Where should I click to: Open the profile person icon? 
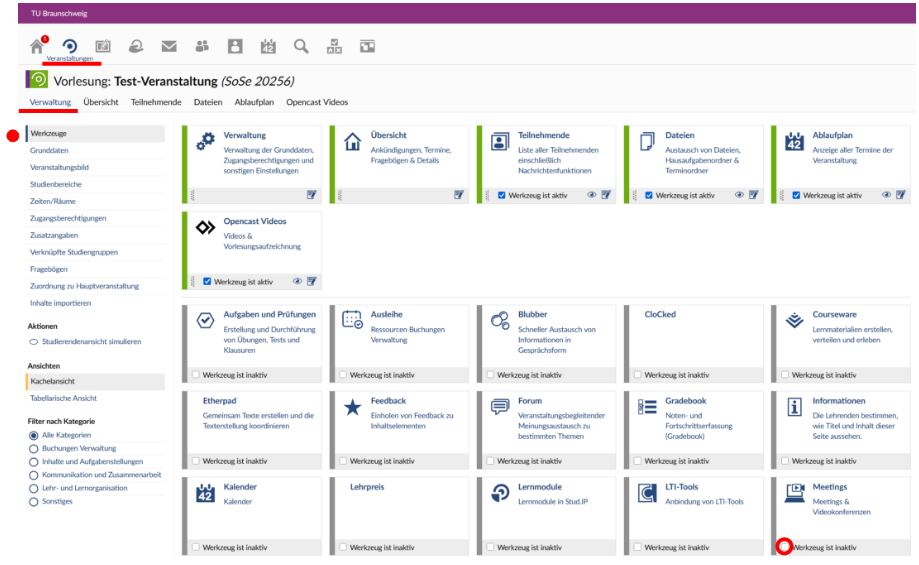click(x=235, y=46)
